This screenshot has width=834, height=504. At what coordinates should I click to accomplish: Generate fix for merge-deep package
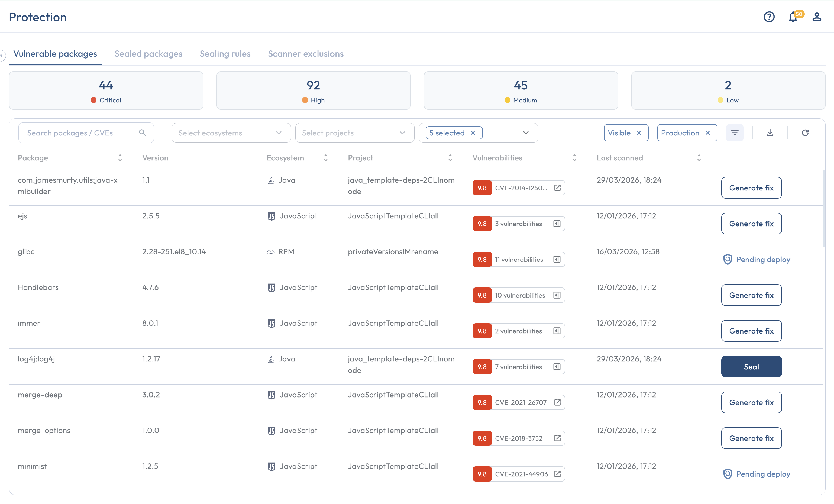click(x=751, y=402)
